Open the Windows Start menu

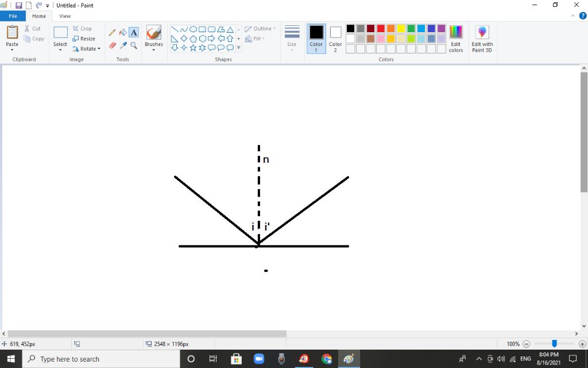click(x=11, y=359)
